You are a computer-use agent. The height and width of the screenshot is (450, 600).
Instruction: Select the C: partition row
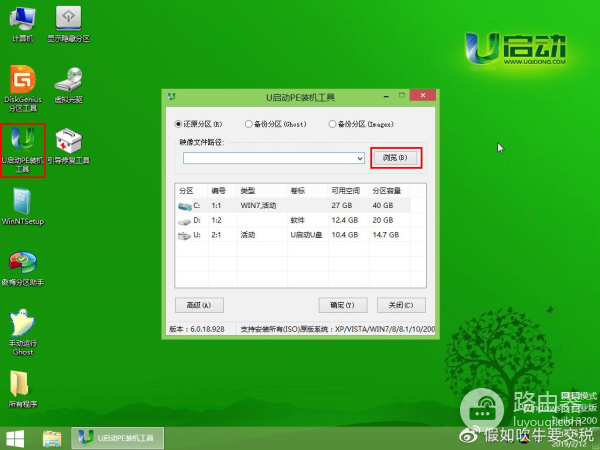pos(294,205)
